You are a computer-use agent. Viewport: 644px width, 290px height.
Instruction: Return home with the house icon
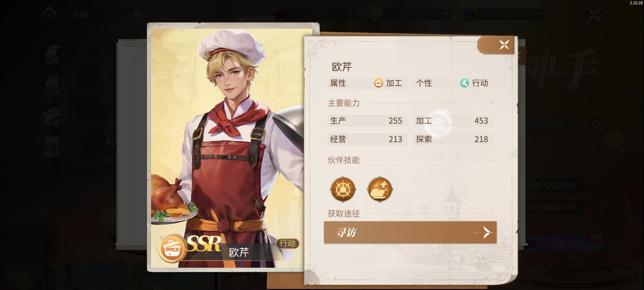pos(49,14)
